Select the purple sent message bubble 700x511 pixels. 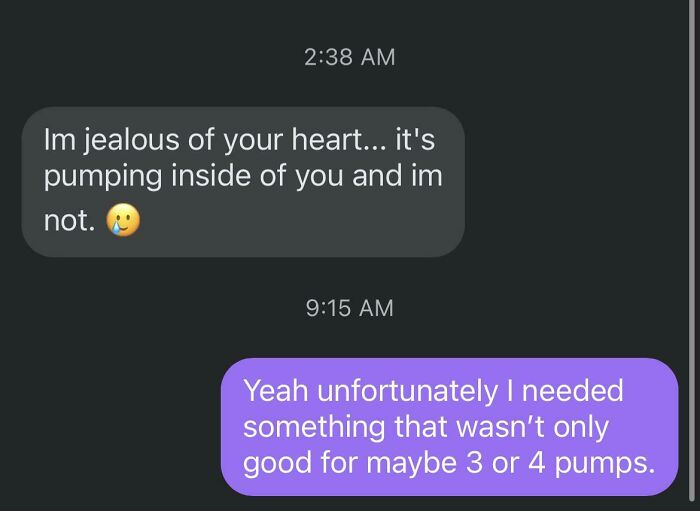449,426
